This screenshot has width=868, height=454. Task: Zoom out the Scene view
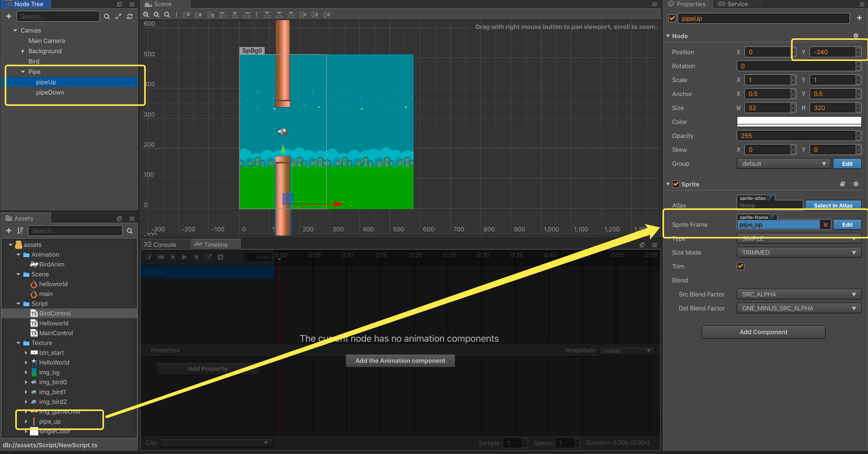click(x=157, y=14)
